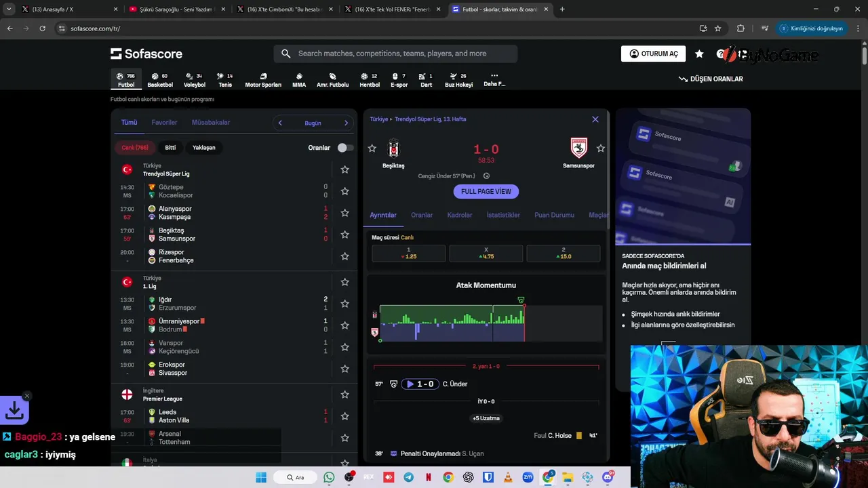Open the Bugün date picker
Screen dimensions: 868x488
[x=313, y=123]
